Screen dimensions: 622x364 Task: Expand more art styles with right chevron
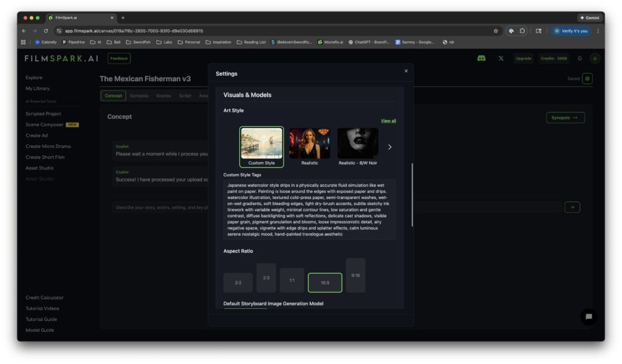point(389,146)
